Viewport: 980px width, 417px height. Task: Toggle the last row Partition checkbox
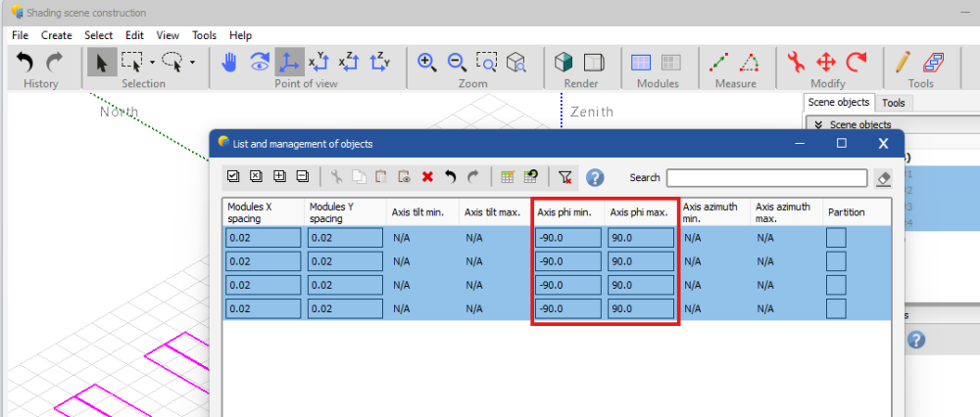[836, 308]
